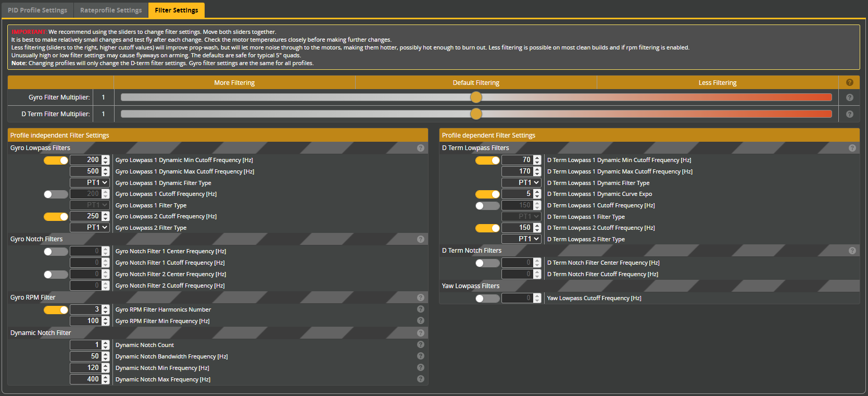The width and height of the screenshot is (868, 396).
Task: Open help icon in D Term Lowpass Filters header
Action: 852,148
